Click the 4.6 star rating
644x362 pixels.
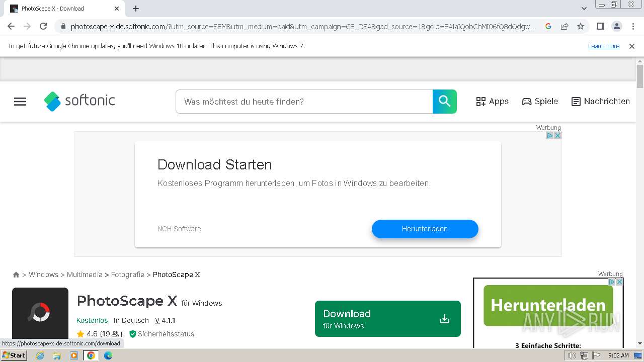[x=100, y=334]
